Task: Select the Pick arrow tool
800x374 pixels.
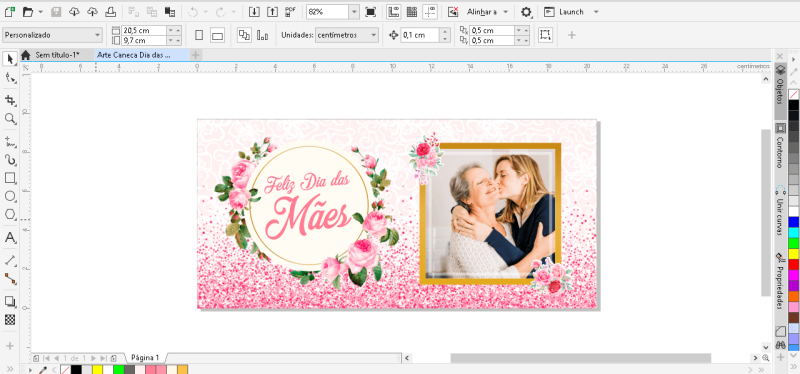Action: pos(10,59)
